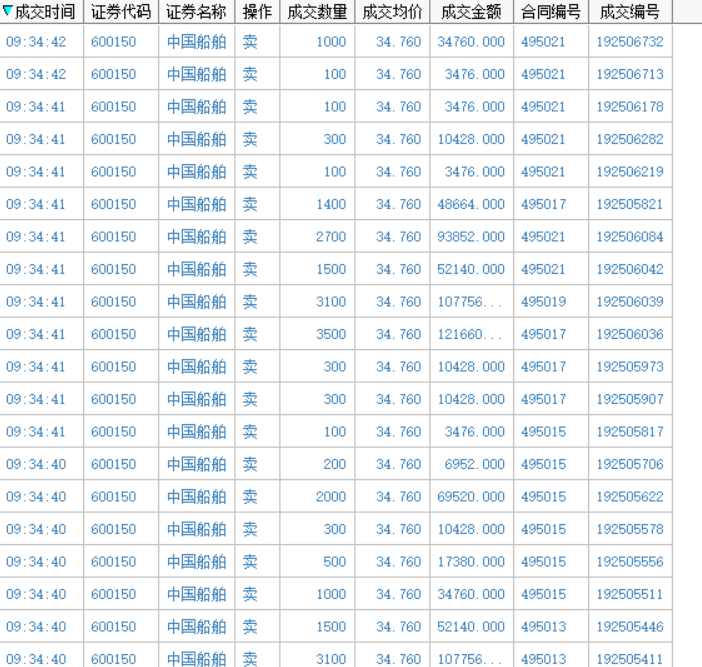
Task: Select trade number 192505411
Action: pyautogui.click(x=630, y=659)
